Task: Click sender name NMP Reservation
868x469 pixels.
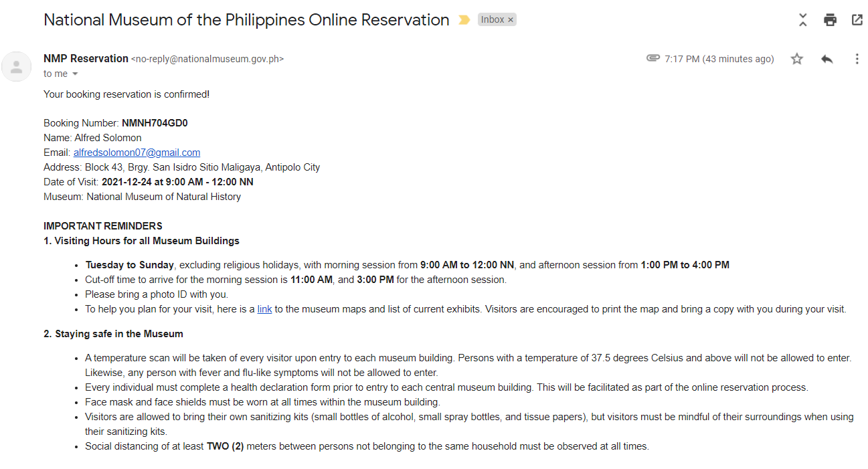Action: 86,58
